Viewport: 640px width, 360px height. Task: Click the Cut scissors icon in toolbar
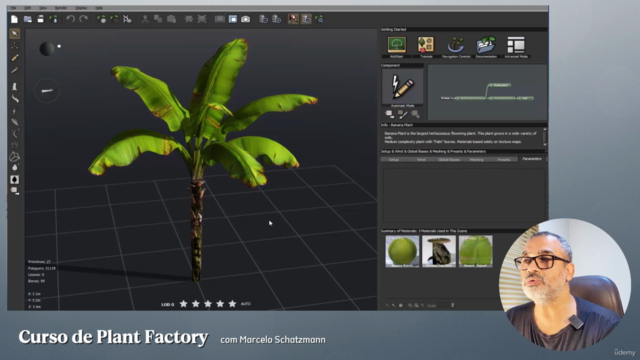[x=145, y=19]
